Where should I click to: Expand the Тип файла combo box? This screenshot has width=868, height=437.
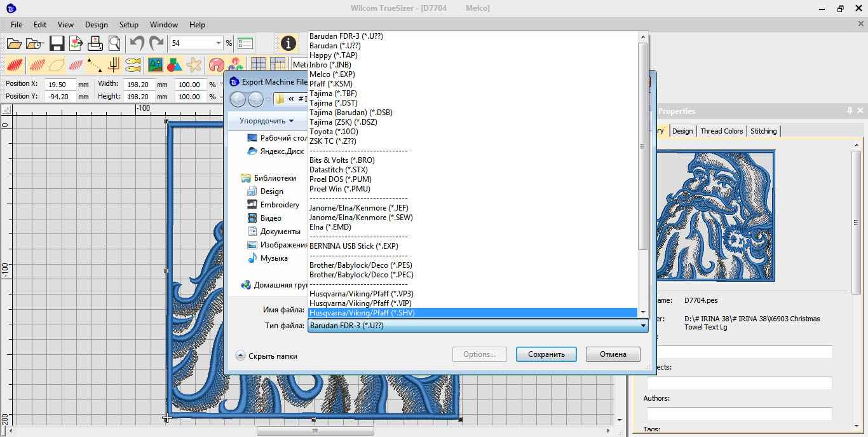point(643,326)
